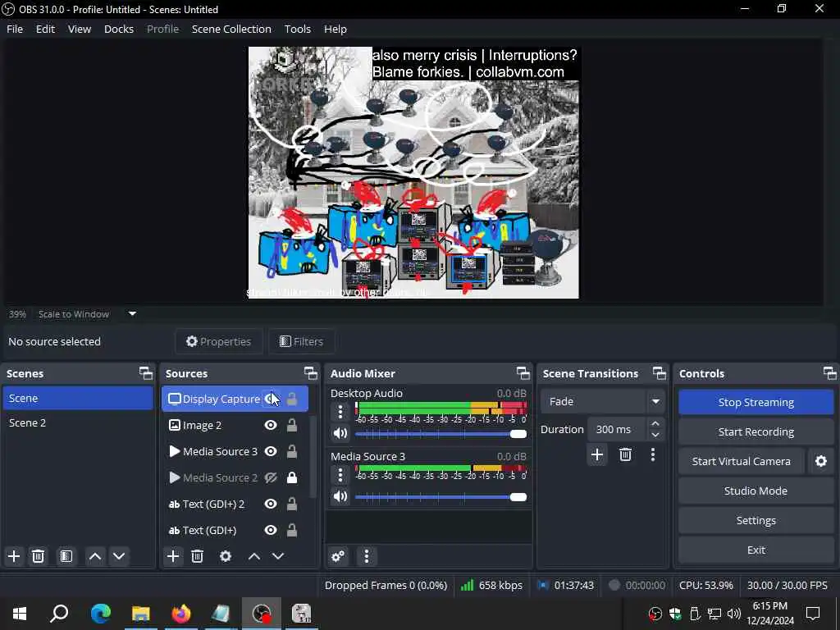Hide Media Source 3 with eye icon
The height and width of the screenshot is (630, 840).
click(271, 452)
